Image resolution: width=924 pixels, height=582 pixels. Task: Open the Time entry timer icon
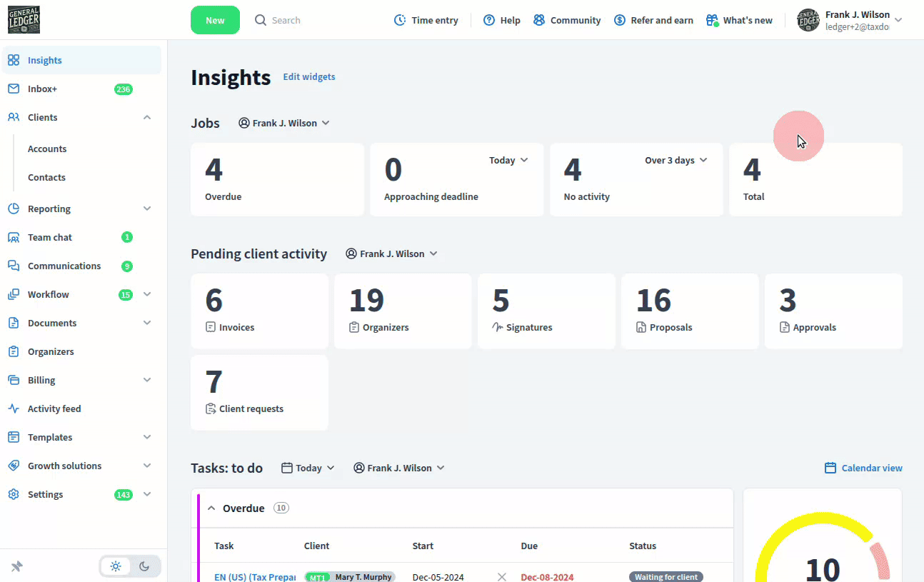pyautogui.click(x=401, y=20)
